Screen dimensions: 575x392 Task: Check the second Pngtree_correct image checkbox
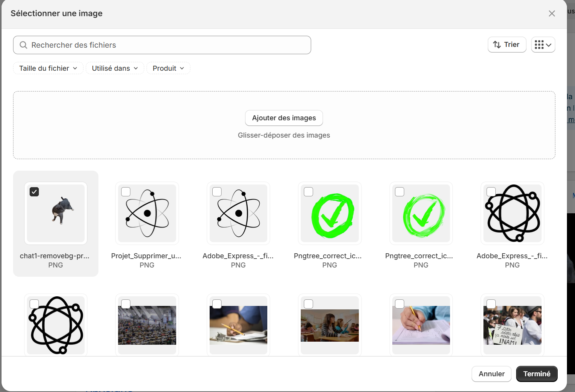(400, 192)
